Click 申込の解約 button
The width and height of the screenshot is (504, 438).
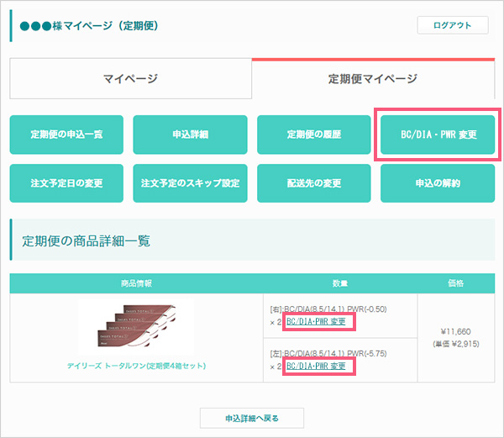[438, 183]
